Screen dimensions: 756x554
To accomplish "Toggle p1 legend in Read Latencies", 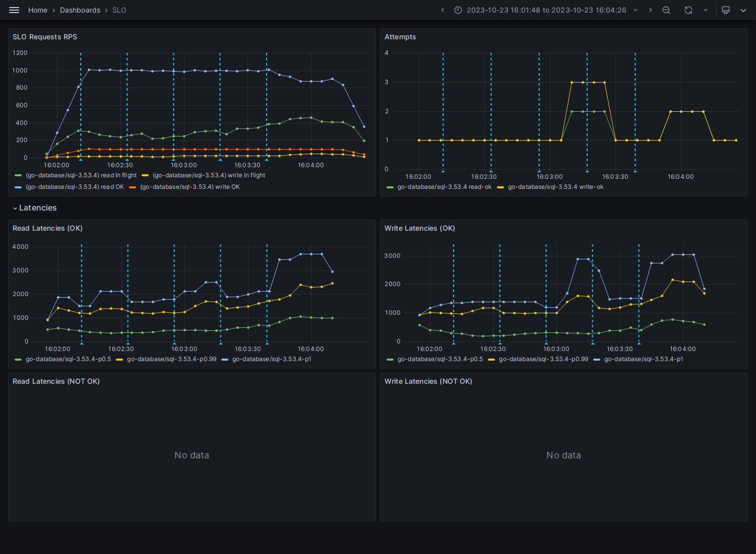I will [272, 359].
